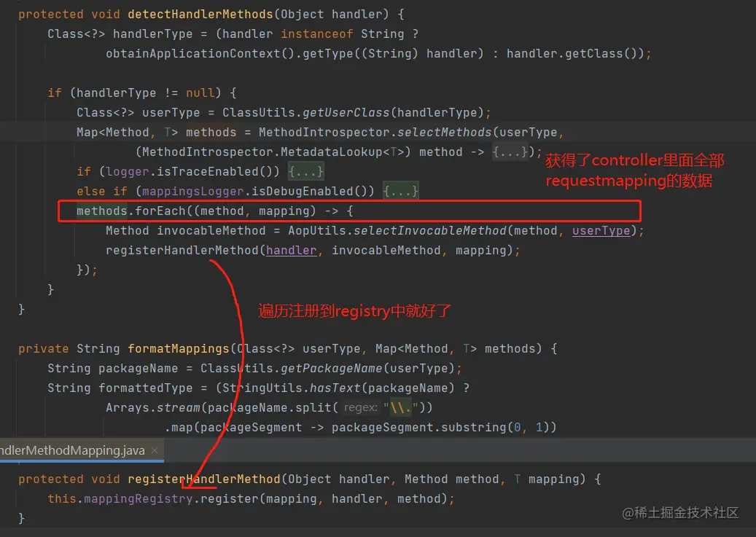Expand folded block after logger.isTraceEnabled()
This screenshot has width=756, height=537.
(x=305, y=172)
